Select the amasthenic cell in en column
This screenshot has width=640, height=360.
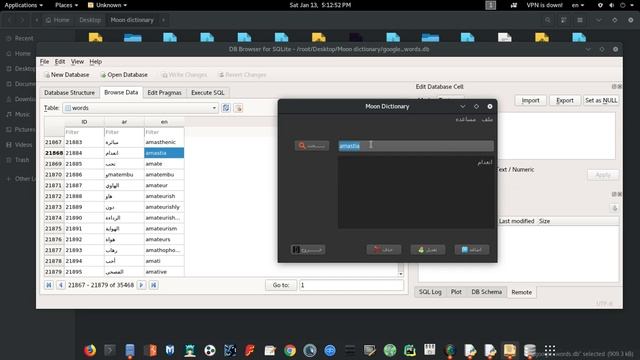pyautogui.click(x=164, y=142)
